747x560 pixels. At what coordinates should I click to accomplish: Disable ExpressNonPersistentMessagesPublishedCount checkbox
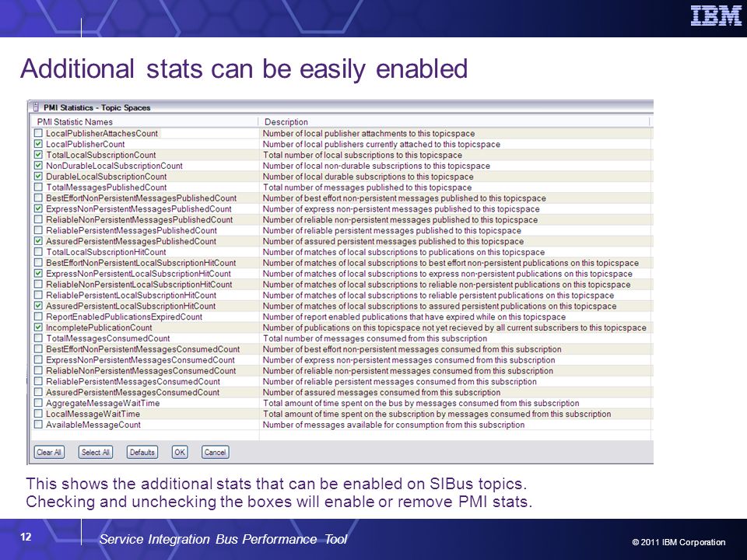39,208
